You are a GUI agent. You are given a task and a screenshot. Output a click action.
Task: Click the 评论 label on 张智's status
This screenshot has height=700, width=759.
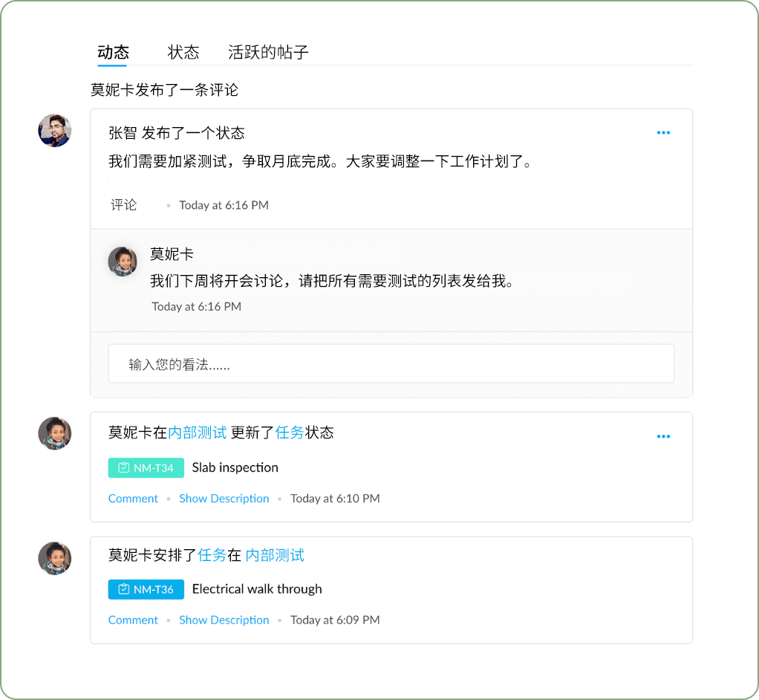[123, 205]
